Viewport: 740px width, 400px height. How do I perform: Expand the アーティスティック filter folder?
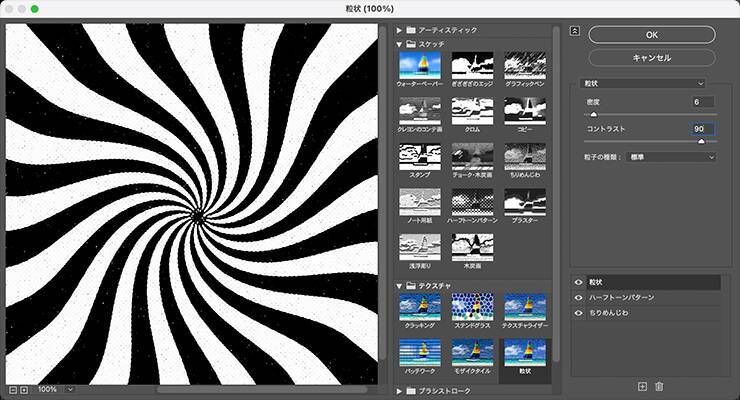399,30
